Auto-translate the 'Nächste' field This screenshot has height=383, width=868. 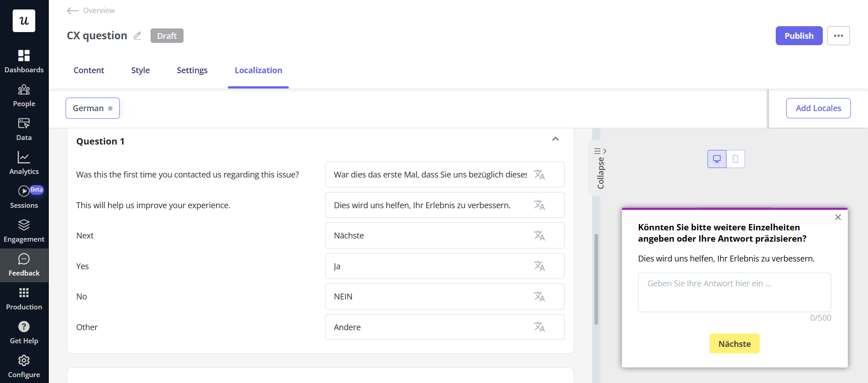539,235
